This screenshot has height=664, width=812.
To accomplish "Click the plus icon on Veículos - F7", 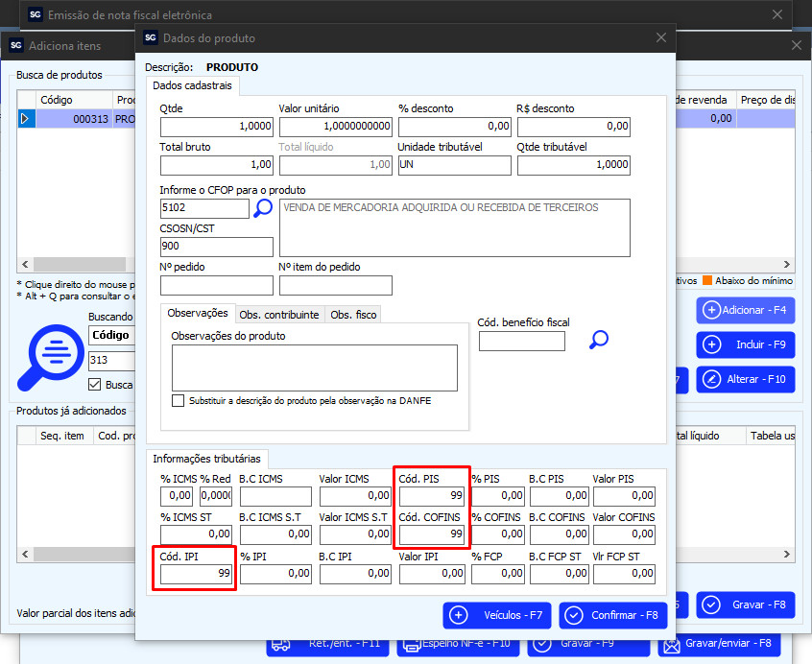I will 458,615.
